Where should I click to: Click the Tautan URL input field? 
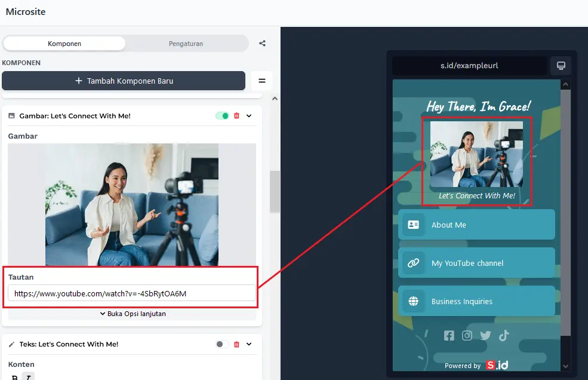pos(131,293)
